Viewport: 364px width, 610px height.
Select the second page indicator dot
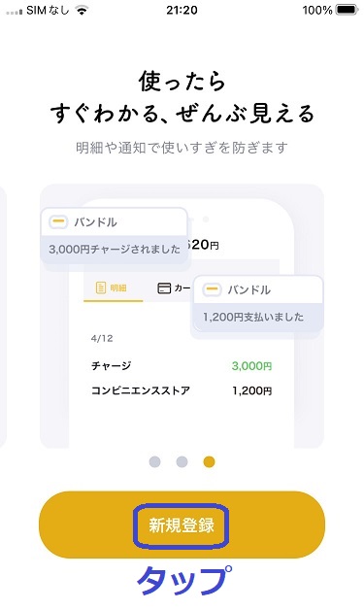point(182,461)
